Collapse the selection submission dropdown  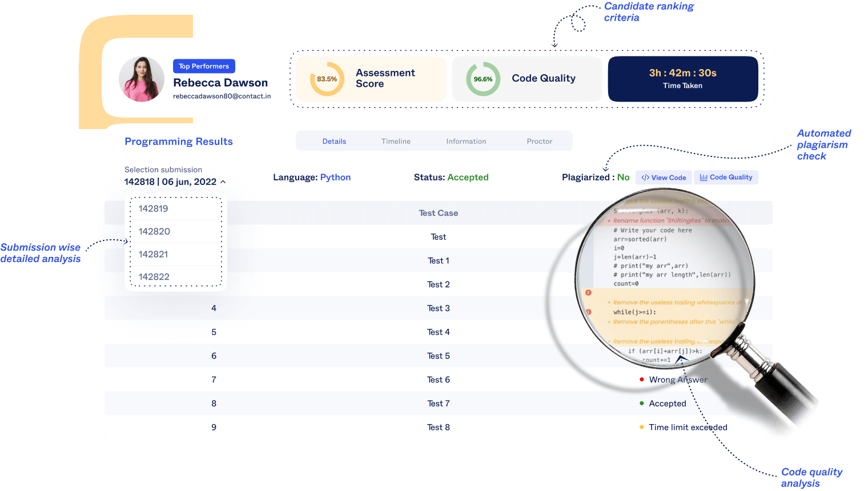coord(223,182)
